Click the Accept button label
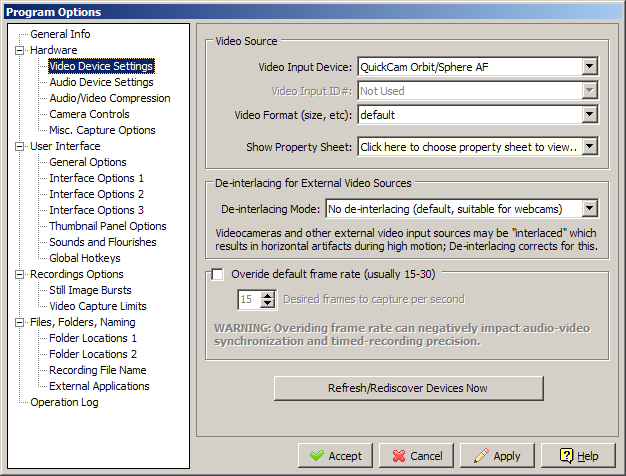This screenshot has height=476, width=626. coord(345,456)
